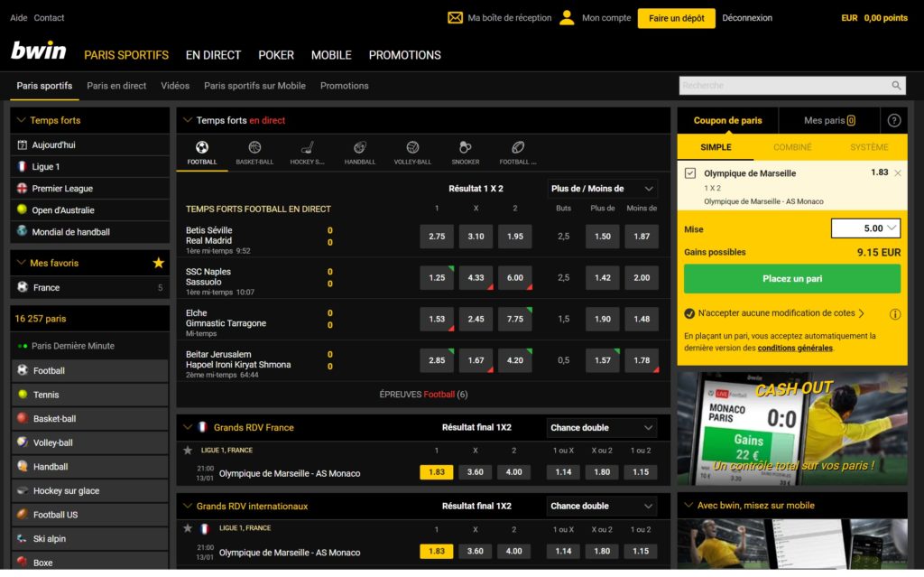This screenshot has width=924, height=577.
Task: Favorite the Grands RDV internationaux Ligue 1 star
Action: pyautogui.click(x=188, y=528)
